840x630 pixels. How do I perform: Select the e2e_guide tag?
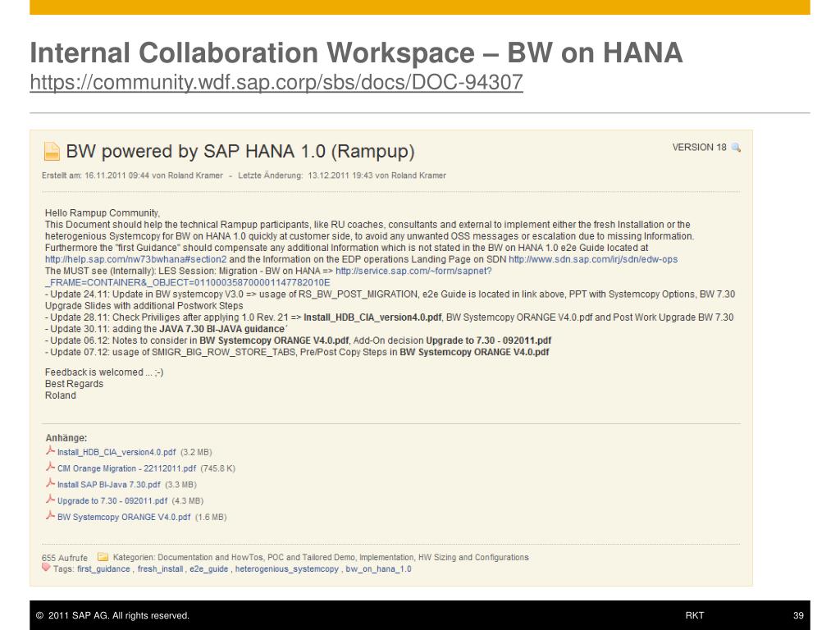click(209, 569)
